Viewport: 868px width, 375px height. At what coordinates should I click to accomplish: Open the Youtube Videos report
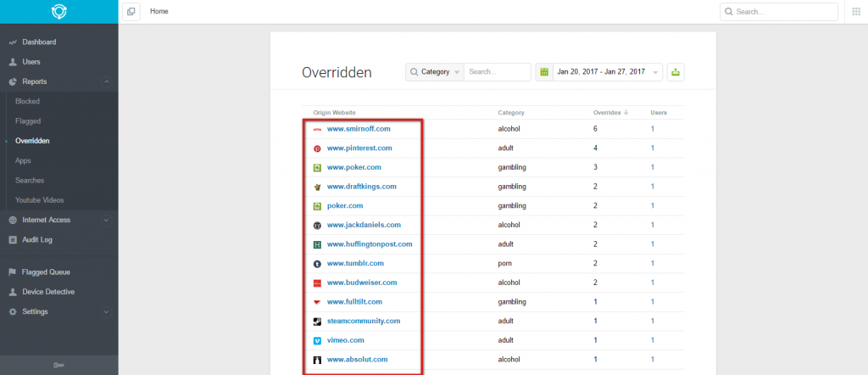(x=40, y=200)
